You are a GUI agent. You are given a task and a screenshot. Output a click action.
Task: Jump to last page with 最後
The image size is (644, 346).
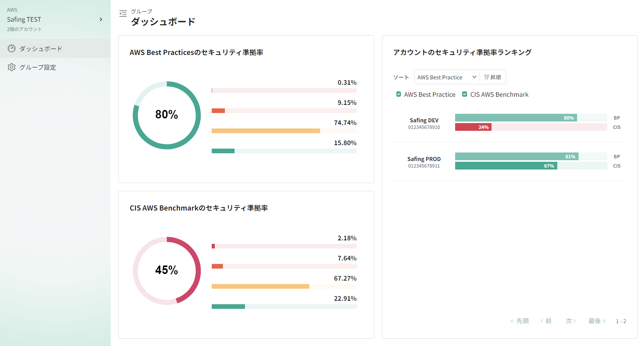pyautogui.click(x=597, y=321)
